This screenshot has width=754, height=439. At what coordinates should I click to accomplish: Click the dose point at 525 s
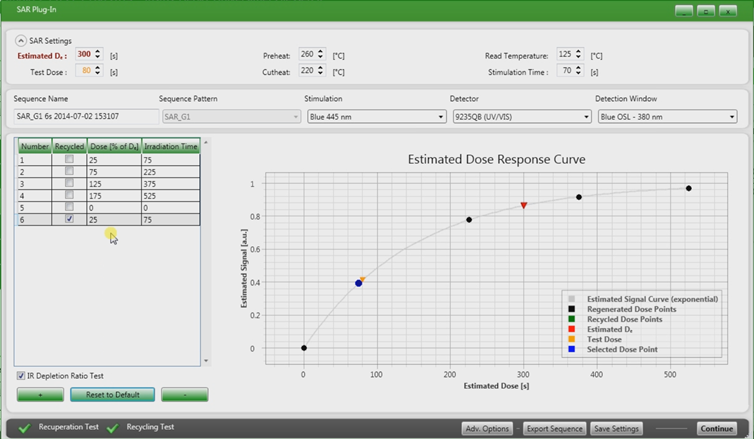click(x=689, y=188)
